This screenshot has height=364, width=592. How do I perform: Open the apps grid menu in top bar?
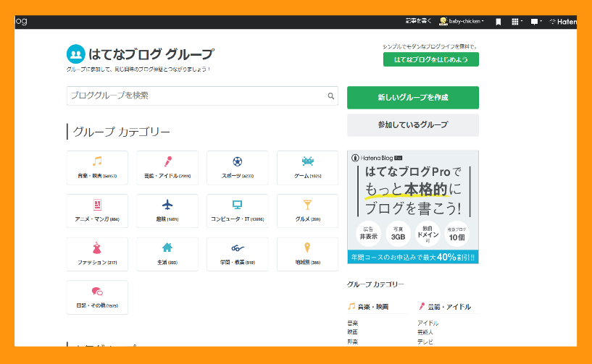pos(517,22)
